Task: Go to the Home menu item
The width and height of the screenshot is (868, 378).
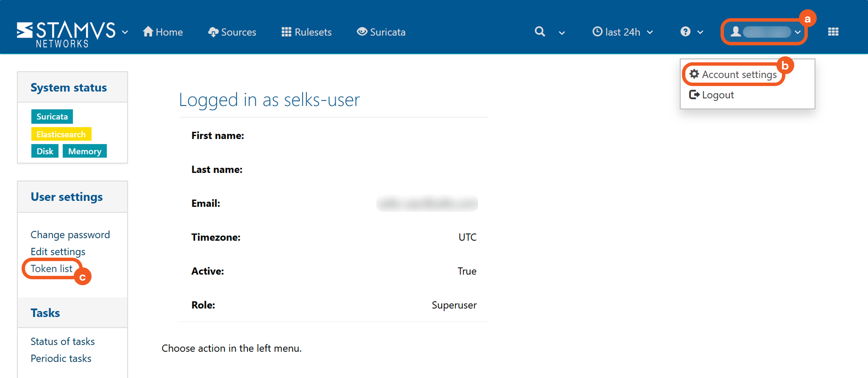Action: (x=163, y=32)
